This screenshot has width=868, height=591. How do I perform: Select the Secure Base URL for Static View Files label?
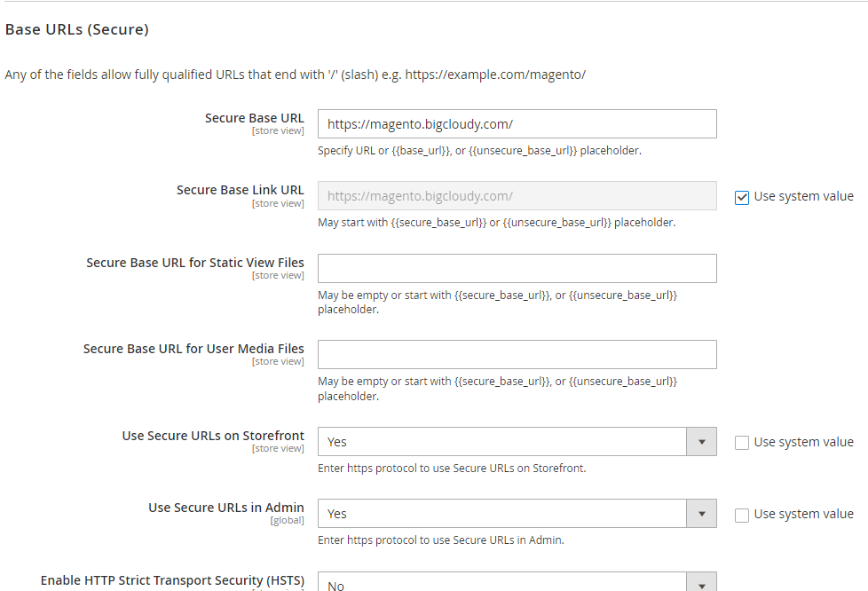pos(194,263)
